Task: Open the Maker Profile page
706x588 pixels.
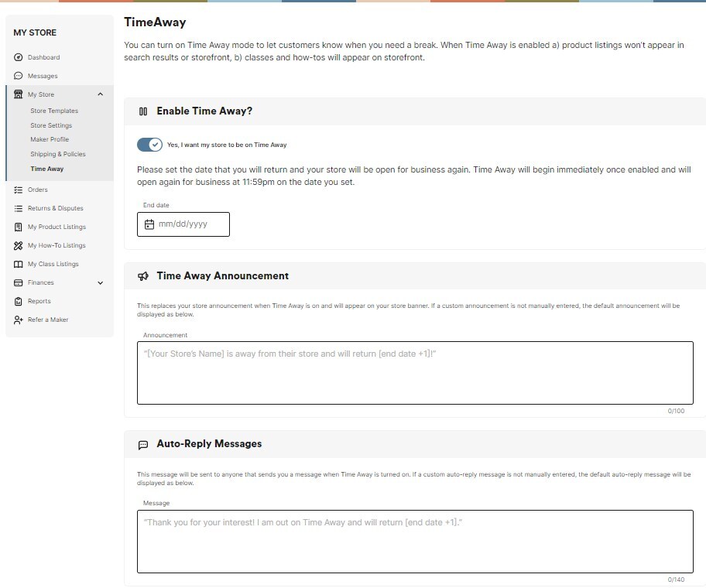Action: [51, 139]
